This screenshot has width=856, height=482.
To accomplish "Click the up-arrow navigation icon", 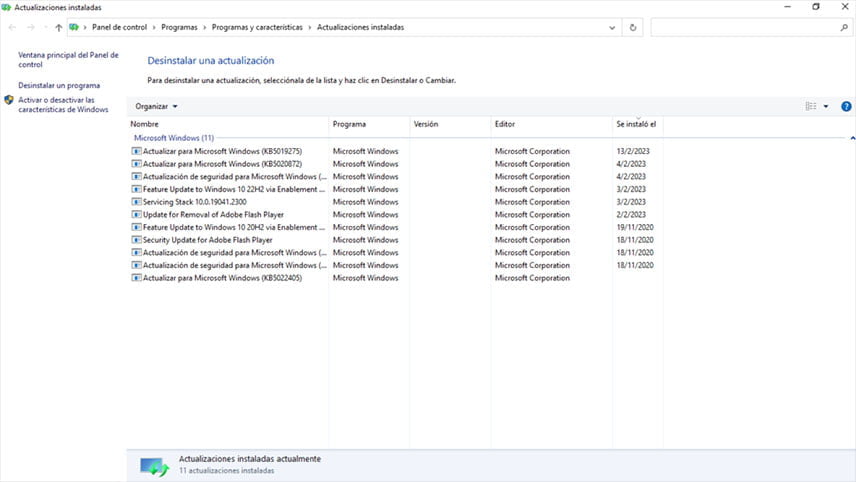I will tap(58, 27).
